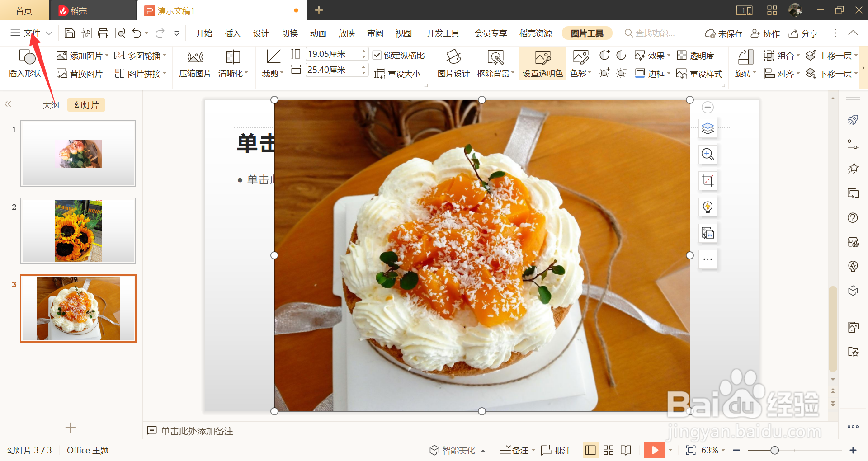Viewport: 868px width, 461px height.
Task: Select 替换图片 in the ribbon
Action: click(80, 73)
